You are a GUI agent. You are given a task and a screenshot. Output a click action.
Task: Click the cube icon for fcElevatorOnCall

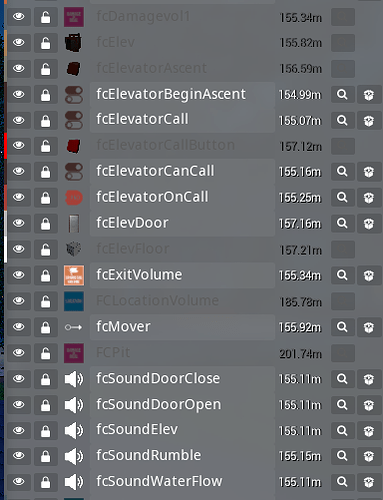(369, 198)
